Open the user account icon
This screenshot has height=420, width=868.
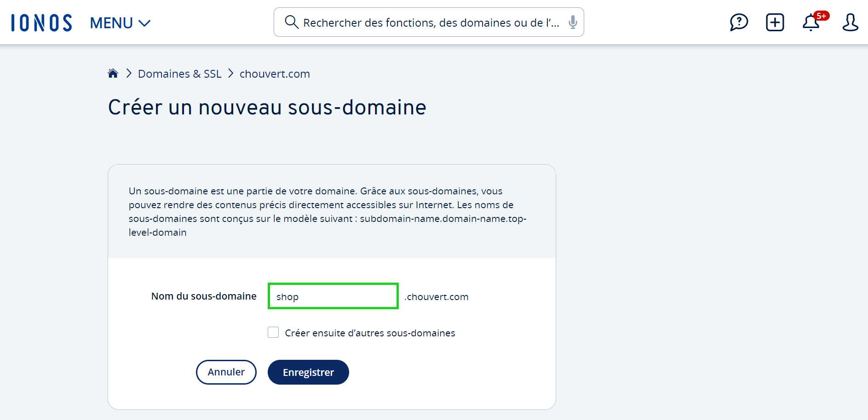pyautogui.click(x=850, y=22)
